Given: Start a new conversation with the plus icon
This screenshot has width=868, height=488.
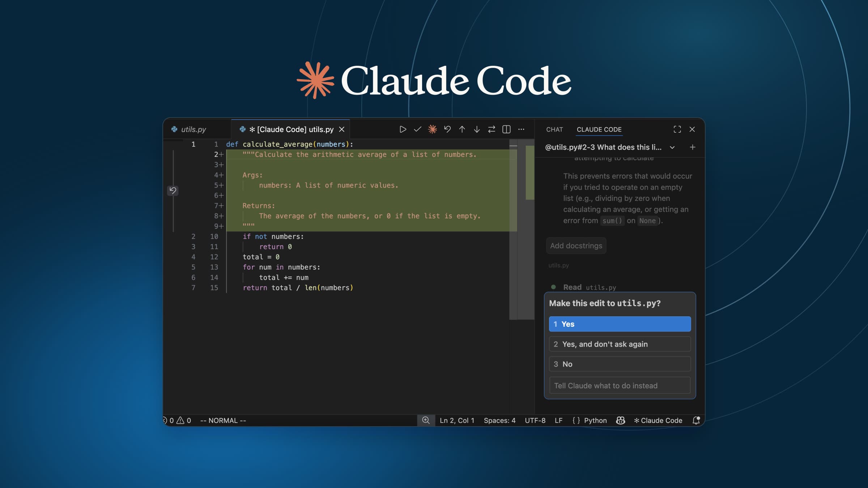Looking at the screenshot, I should coord(692,147).
